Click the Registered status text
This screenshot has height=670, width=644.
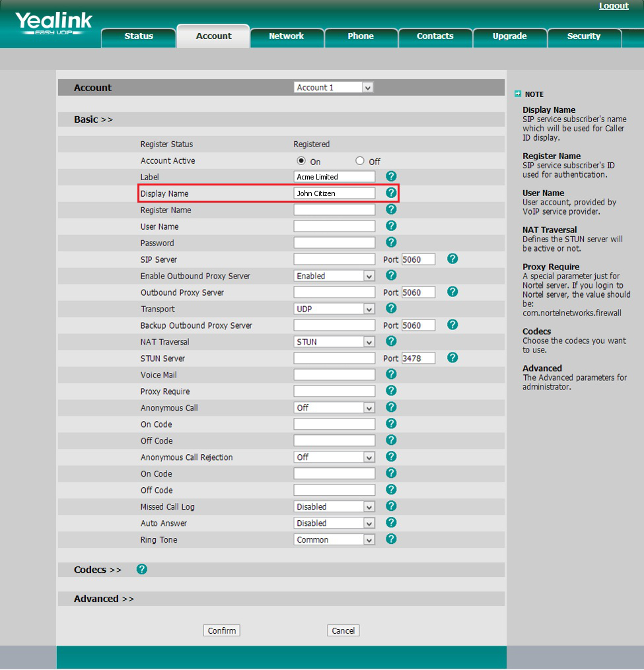pos(311,145)
